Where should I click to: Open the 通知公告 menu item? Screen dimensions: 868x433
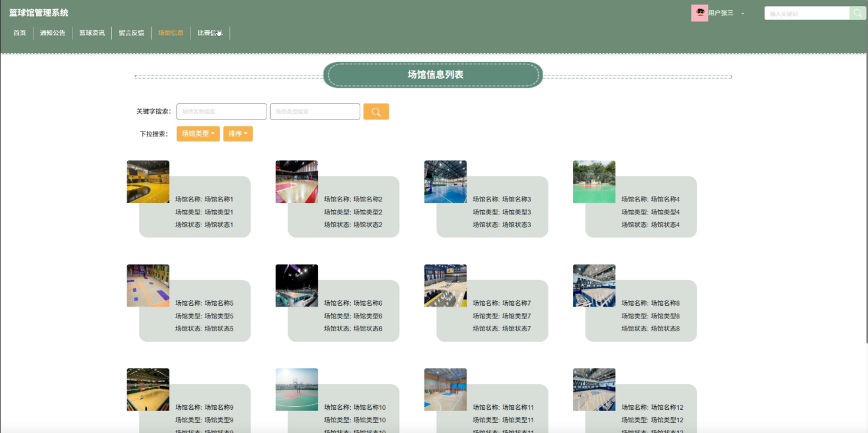point(52,33)
